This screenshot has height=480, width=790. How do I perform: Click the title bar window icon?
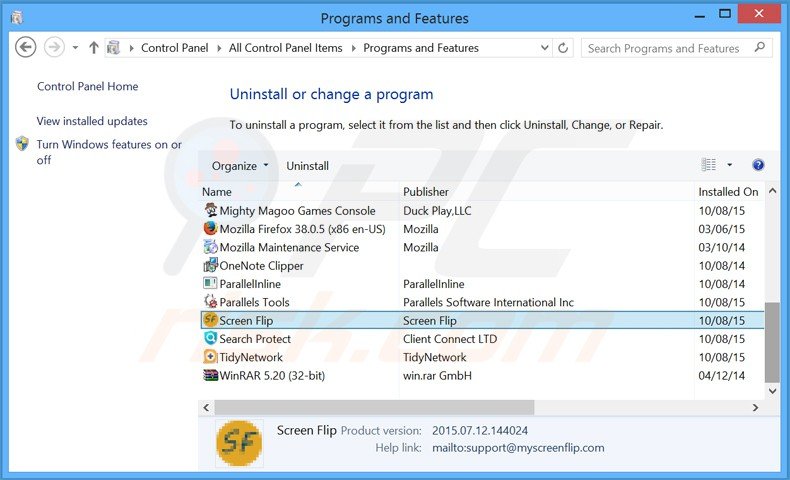click(17, 18)
